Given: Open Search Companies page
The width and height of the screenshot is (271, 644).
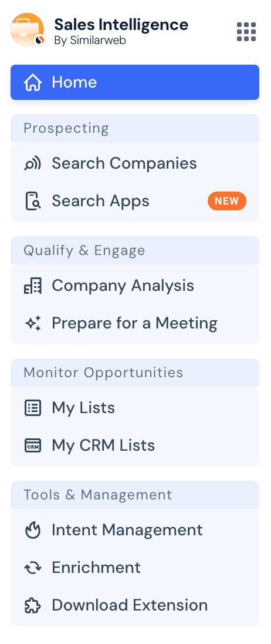Looking at the screenshot, I should (135, 163).
